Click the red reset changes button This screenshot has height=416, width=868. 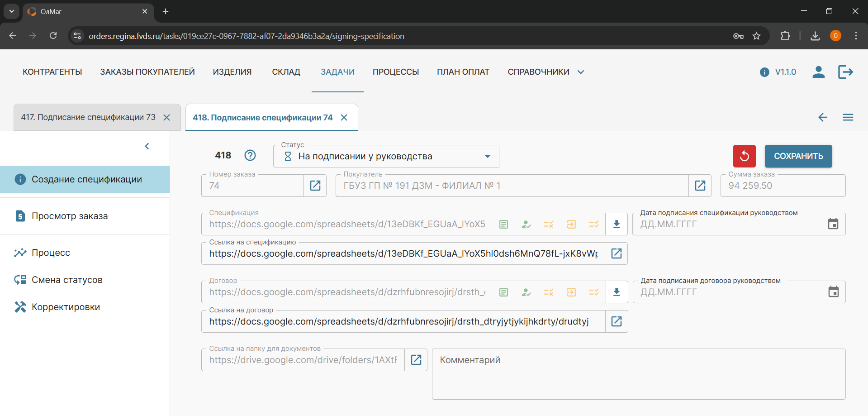(x=744, y=156)
